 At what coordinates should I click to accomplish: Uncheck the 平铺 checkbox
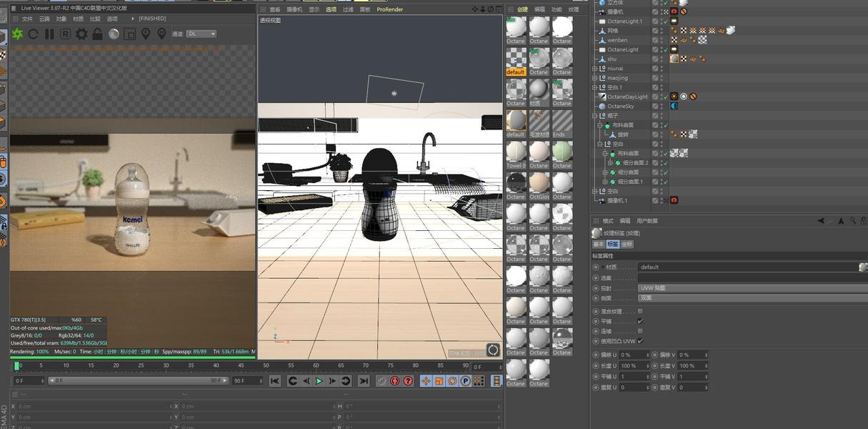pyautogui.click(x=640, y=321)
